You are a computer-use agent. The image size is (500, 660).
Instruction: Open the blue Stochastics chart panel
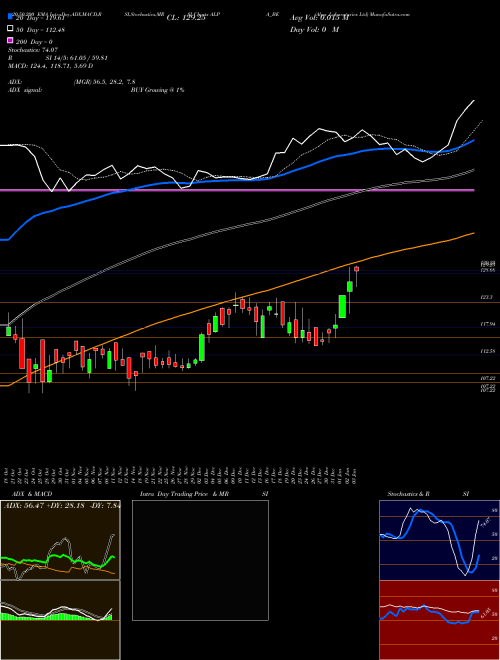click(x=439, y=540)
